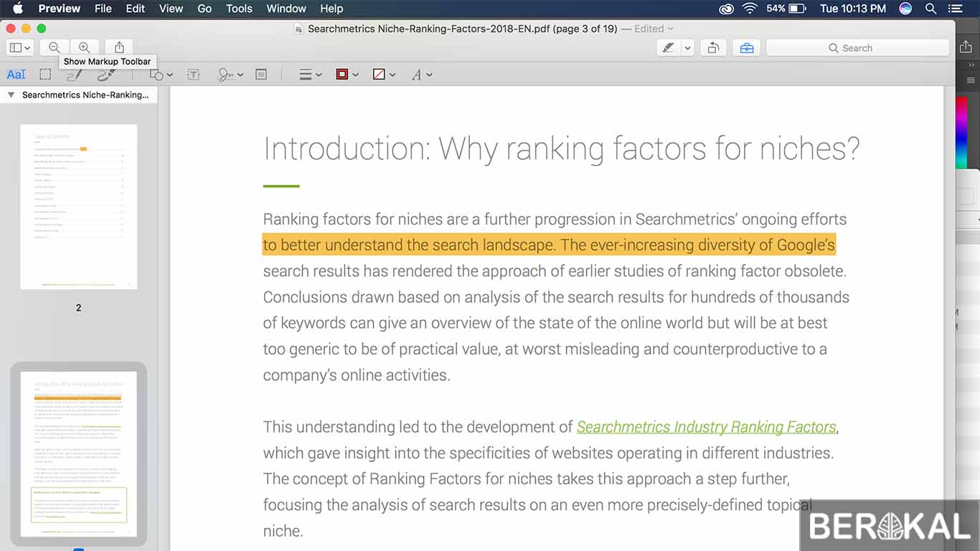
Task: Select the highlighted page 3 thumbnail
Action: point(78,453)
